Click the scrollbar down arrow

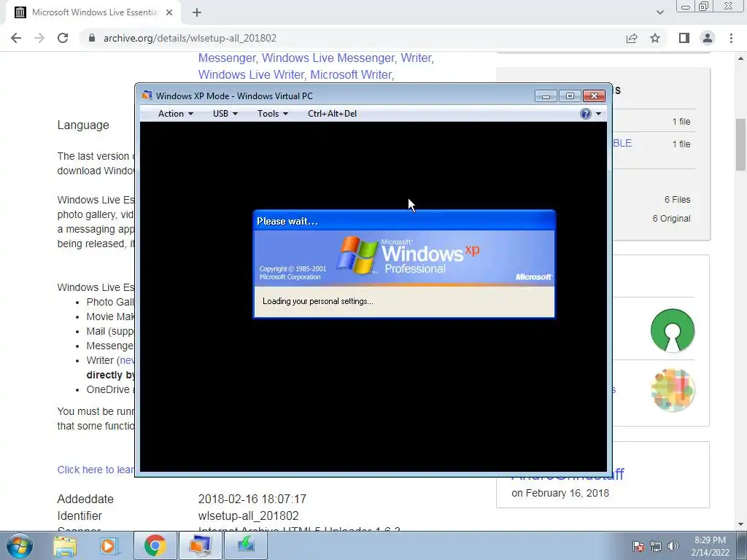[740, 524]
